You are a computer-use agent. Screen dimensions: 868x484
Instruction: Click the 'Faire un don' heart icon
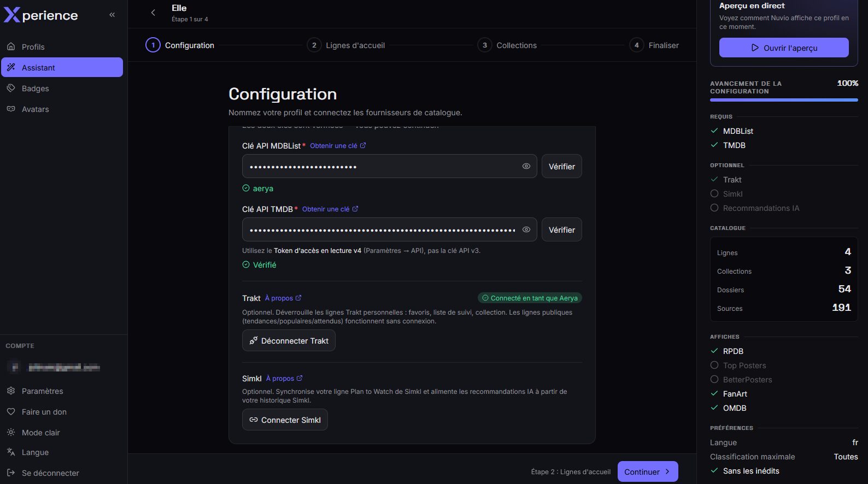(x=11, y=411)
